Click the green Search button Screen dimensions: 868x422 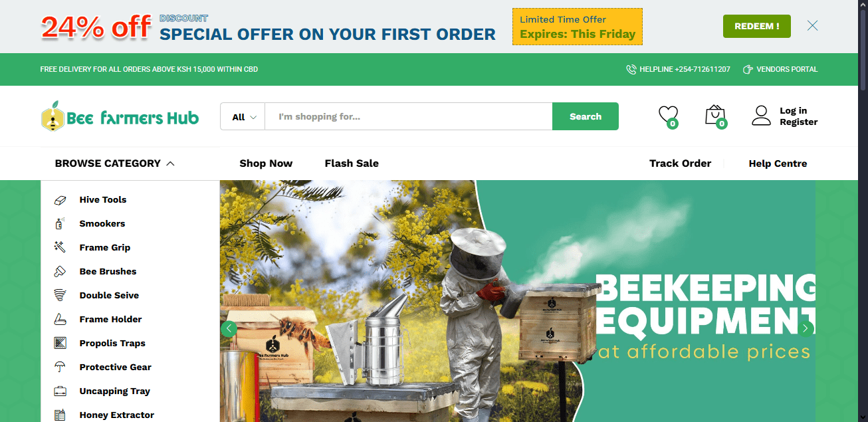point(586,116)
